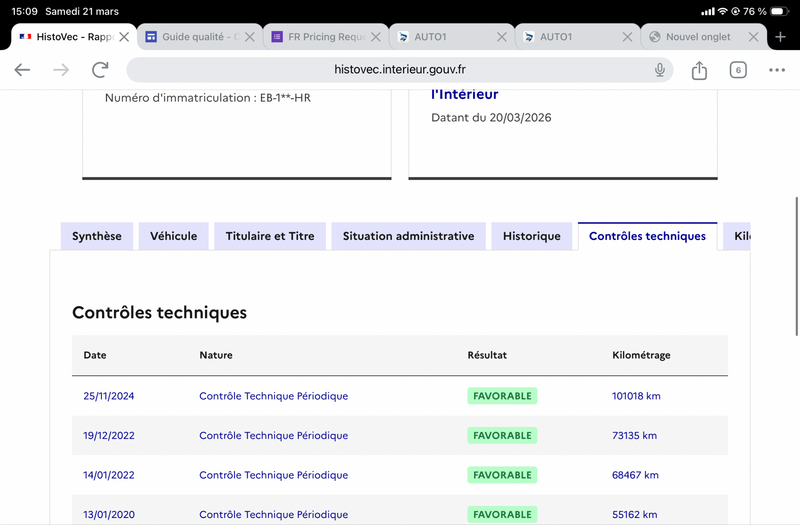Select the Titulaire et Titre tab

[270, 237]
